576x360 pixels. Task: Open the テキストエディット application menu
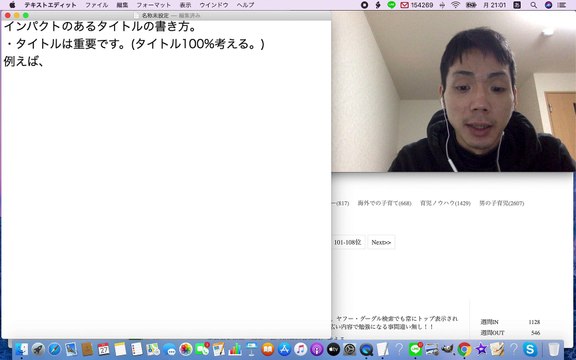pos(50,5)
